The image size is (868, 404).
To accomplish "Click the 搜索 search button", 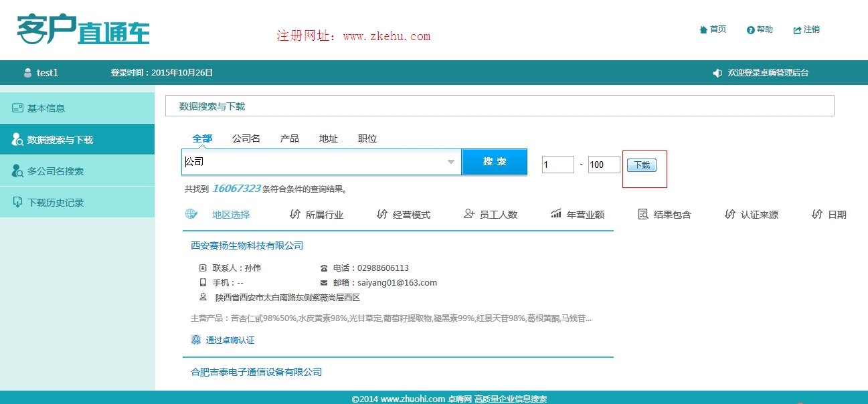I will point(494,161).
